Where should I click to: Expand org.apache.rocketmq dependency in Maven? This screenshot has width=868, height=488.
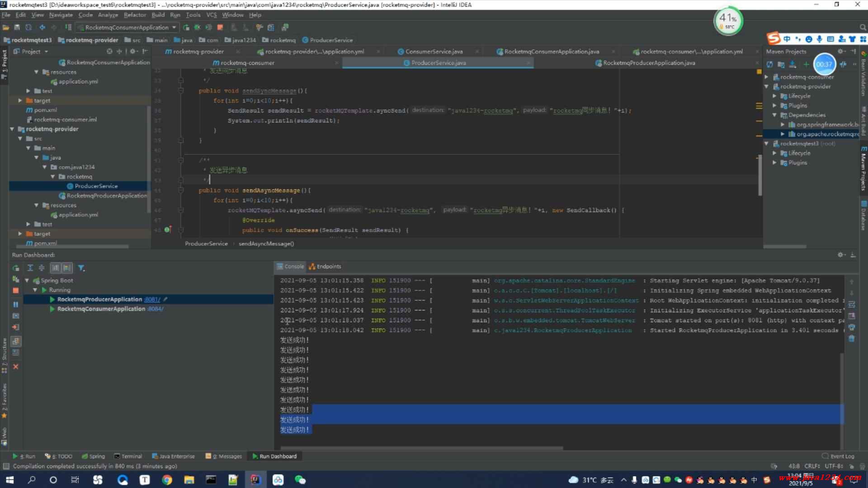pos(783,134)
